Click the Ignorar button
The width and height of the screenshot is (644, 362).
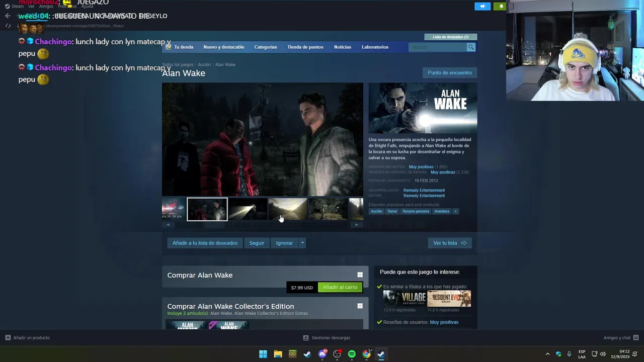tap(284, 243)
